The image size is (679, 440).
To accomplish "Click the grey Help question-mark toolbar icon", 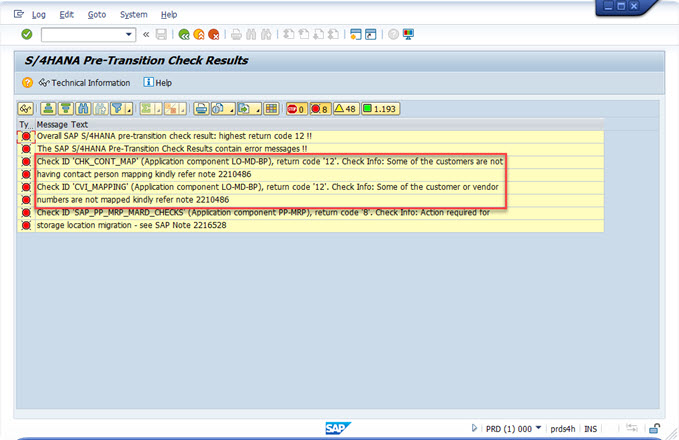I will pyautogui.click(x=393, y=34).
